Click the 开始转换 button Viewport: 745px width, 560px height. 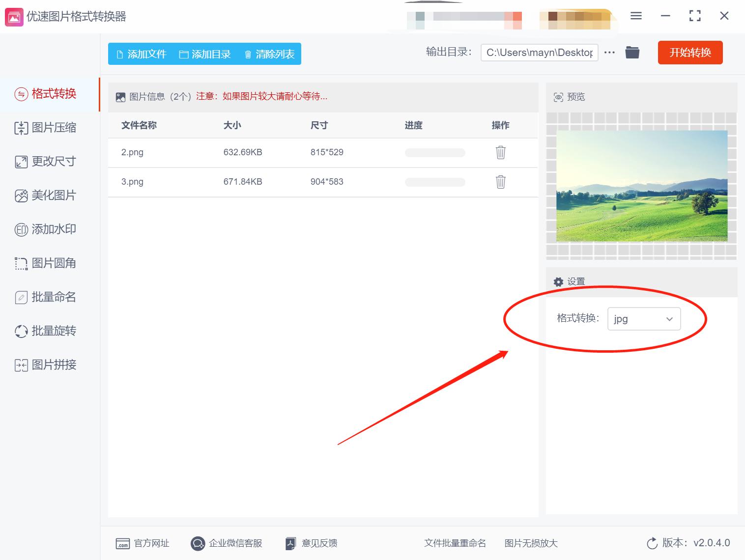690,53
